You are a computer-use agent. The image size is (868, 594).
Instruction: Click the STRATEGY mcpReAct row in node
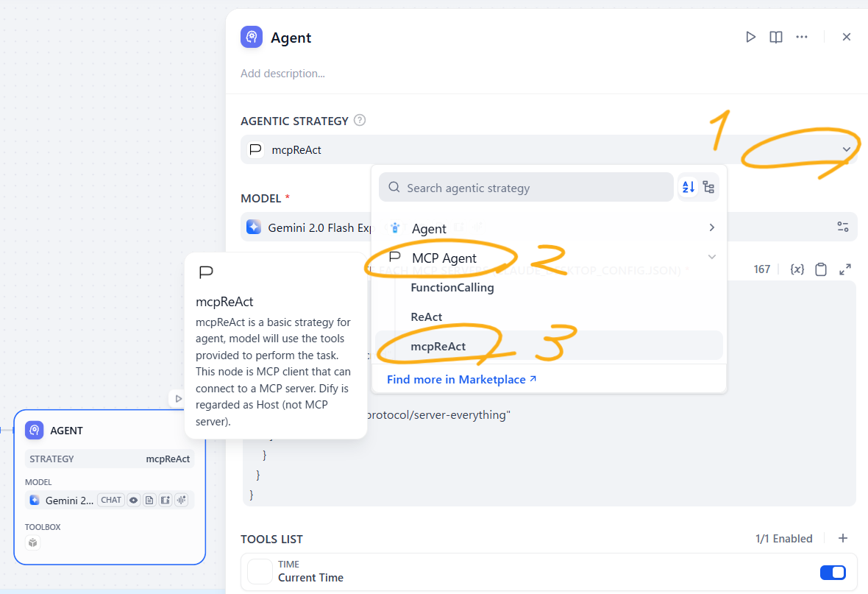(x=110, y=459)
